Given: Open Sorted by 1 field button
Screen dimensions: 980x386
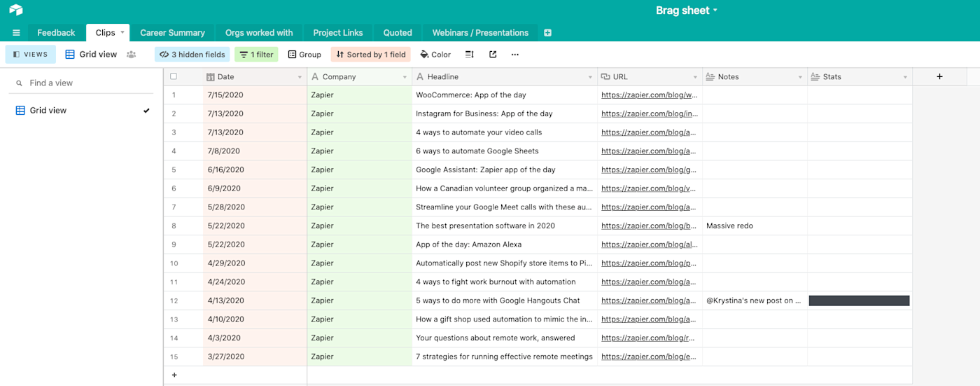Looking at the screenshot, I should tap(370, 55).
